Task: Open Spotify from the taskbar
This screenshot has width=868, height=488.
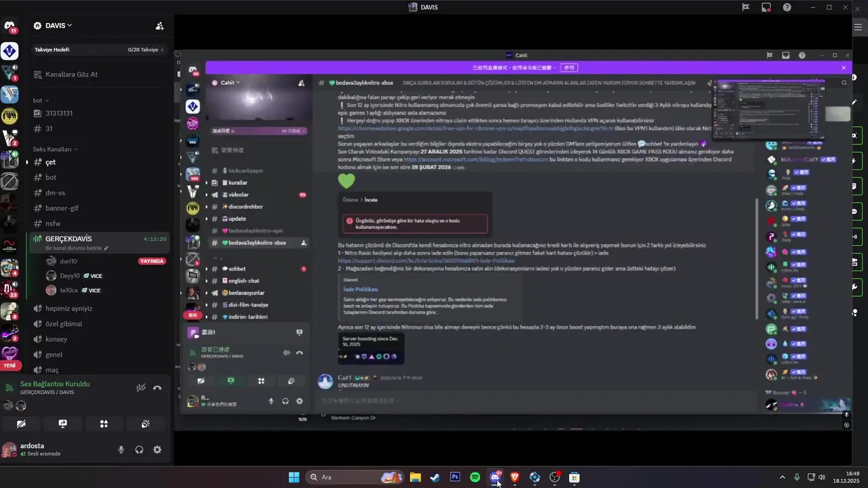Action: pyautogui.click(x=475, y=477)
